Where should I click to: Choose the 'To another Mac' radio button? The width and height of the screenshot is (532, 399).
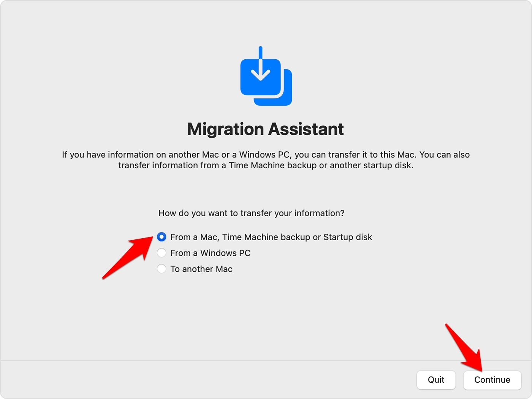(x=161, y=269)
